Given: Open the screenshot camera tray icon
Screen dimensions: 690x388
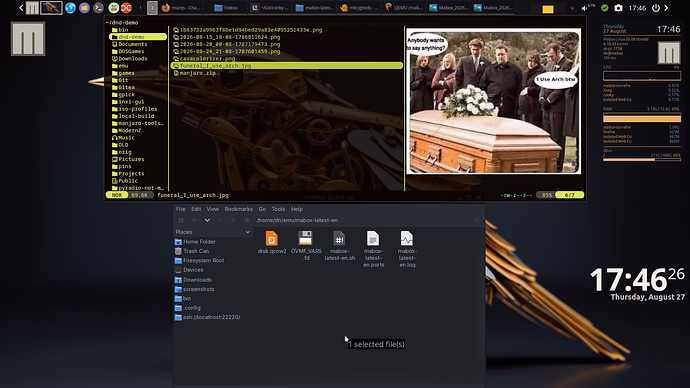Looking at the screenshot, I should pyautogui.click(x=618, y=8).
